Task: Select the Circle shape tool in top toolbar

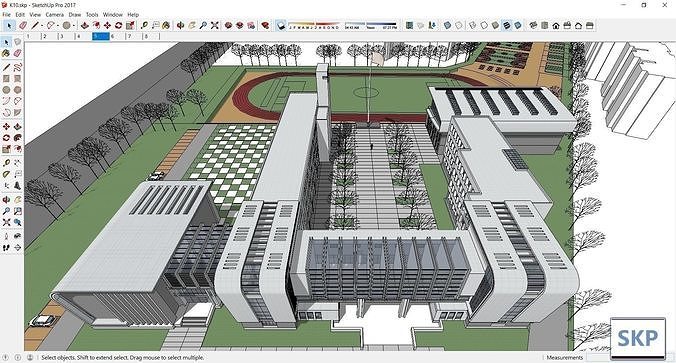Action: coord(66,26)
